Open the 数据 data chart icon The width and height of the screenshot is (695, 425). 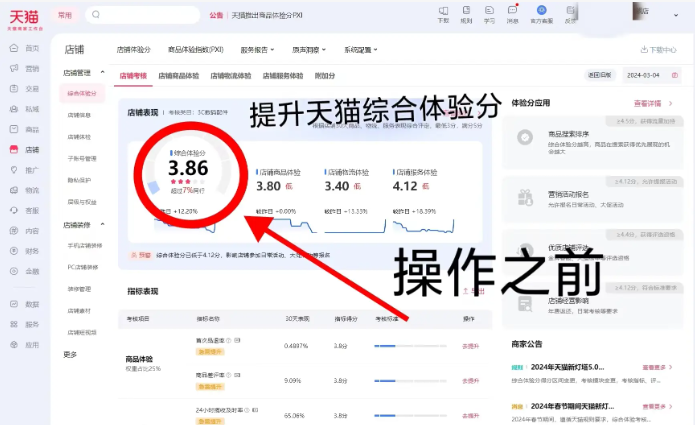(14, 304)
